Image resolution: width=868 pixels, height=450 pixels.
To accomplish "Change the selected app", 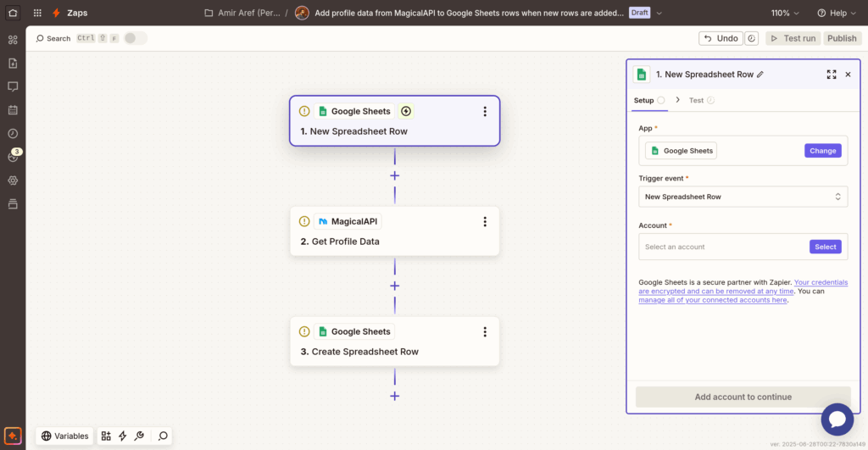I will 822,151.
